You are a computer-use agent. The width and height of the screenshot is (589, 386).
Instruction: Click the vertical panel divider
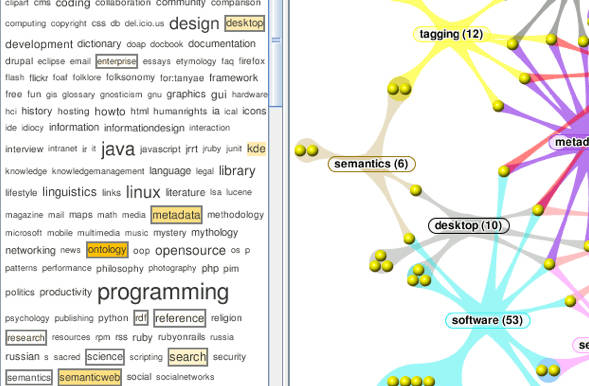click(285, 193)
